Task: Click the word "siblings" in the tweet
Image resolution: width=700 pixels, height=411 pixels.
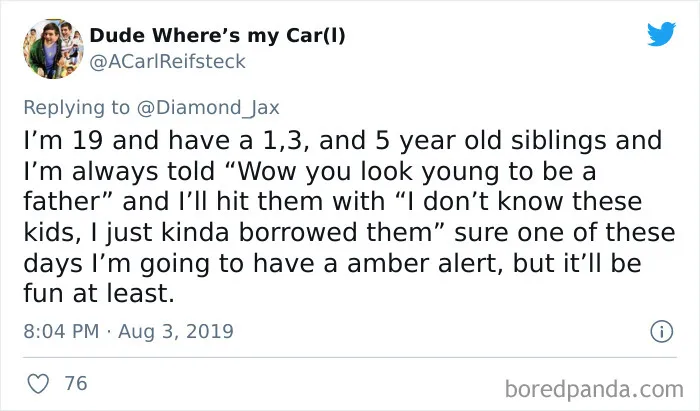Action: [x=558, y=140]
